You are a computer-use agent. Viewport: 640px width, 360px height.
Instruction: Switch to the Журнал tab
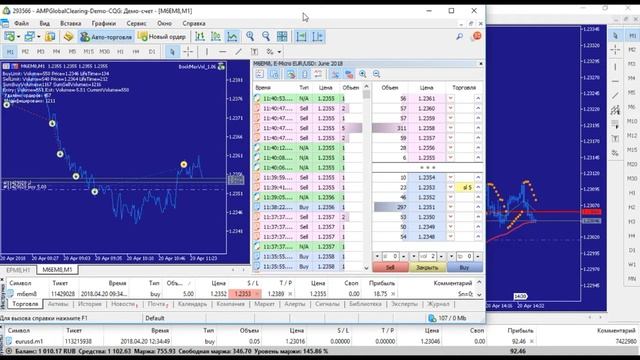point(438,304)
